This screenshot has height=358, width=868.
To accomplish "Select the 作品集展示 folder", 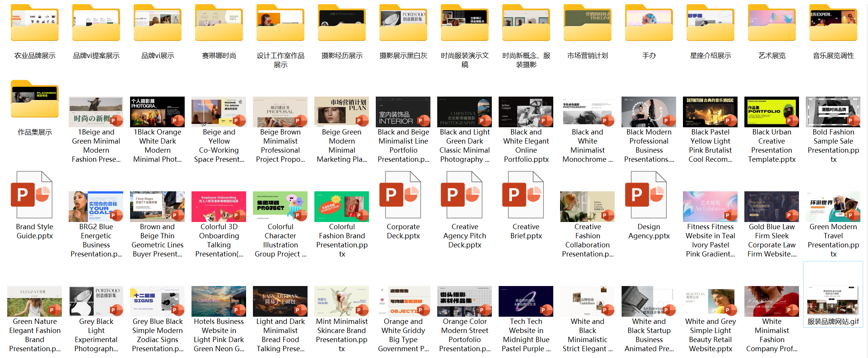I will [x=35, y=100].
